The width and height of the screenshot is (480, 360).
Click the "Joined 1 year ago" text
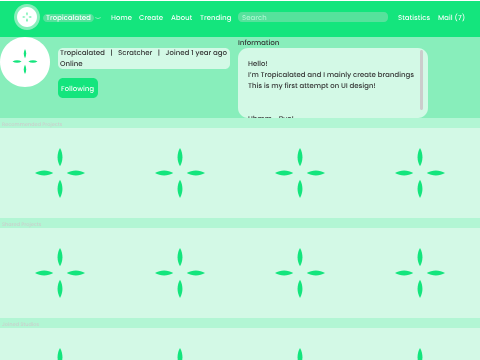[x=196, y=53]
